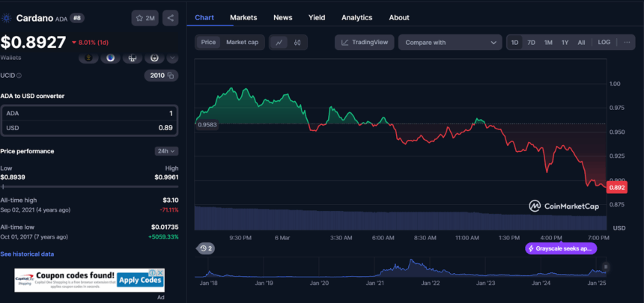
Task: Select the 1Y time range
Action: click(x=565, y=43)
